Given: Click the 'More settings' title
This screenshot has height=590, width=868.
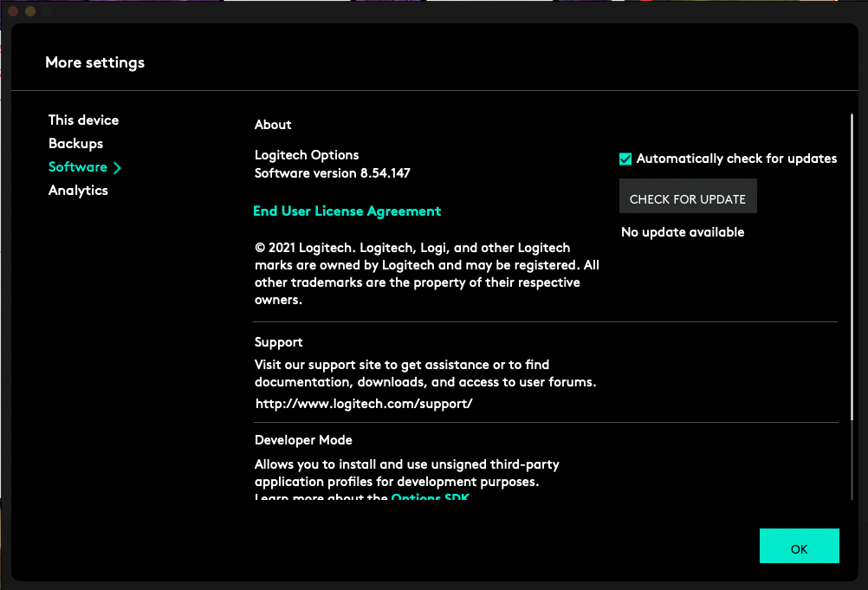Looking at the screenshot, I should [x=94, y=62].
